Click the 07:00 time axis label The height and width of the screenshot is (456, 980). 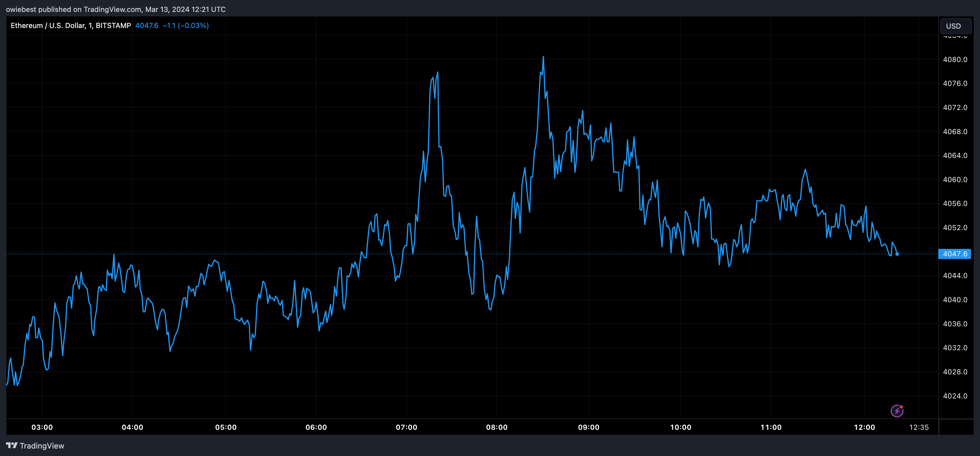[x=406, y=427]
